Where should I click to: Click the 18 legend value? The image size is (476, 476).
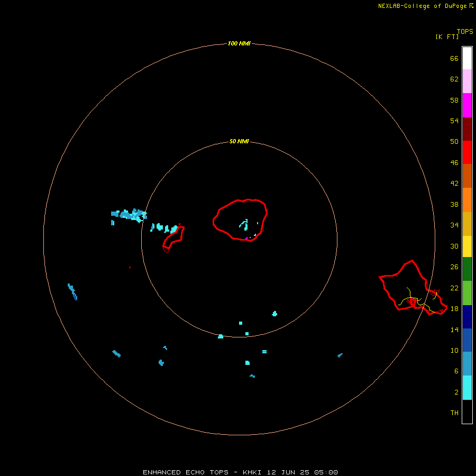coord(454,309)
